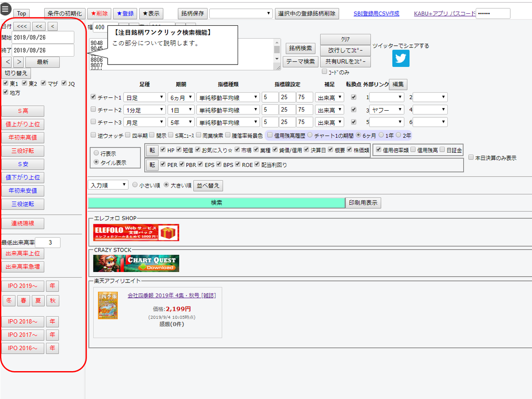Image resolution: width=532 pixels, height=399 pixels.
Task: Click 選択中の登録銘柄削除 button
Action: pos(307,14)
